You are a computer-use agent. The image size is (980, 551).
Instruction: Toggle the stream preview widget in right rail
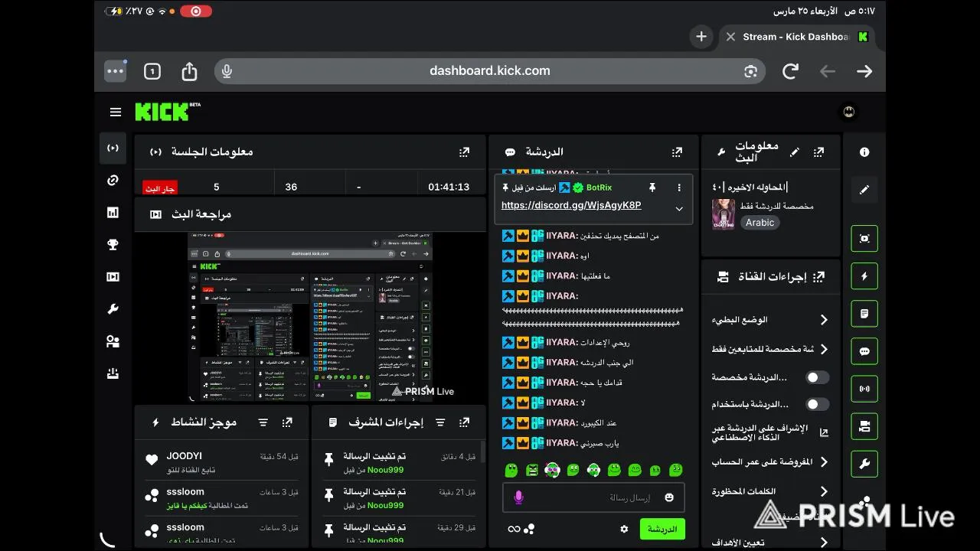pos(864,239)
